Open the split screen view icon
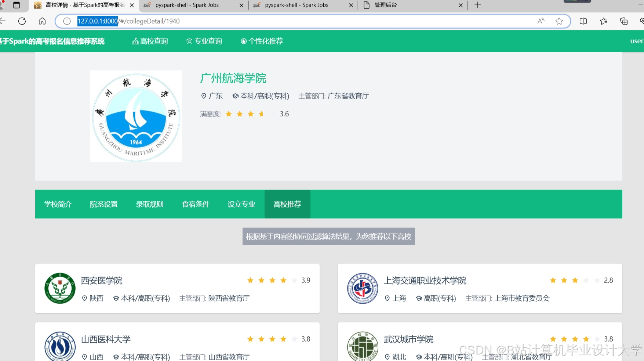Viewport: 644px width, 361px height. [583, 21]
